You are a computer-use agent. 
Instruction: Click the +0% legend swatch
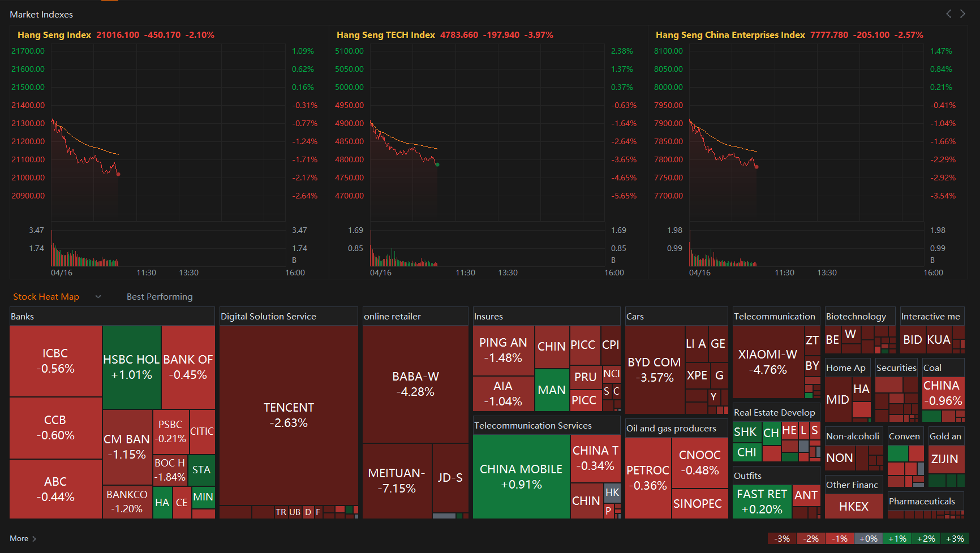[x=868, y=538]
